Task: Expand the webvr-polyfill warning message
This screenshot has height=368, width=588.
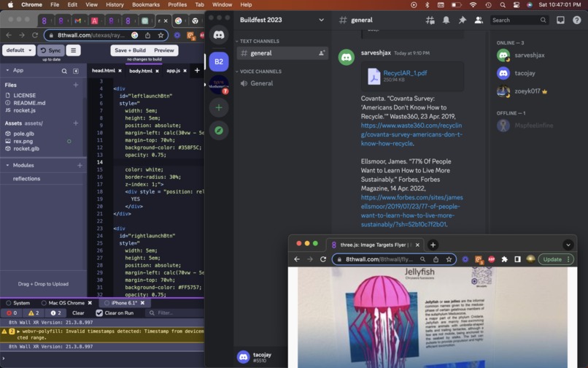Action: click(x=18, y=331)
